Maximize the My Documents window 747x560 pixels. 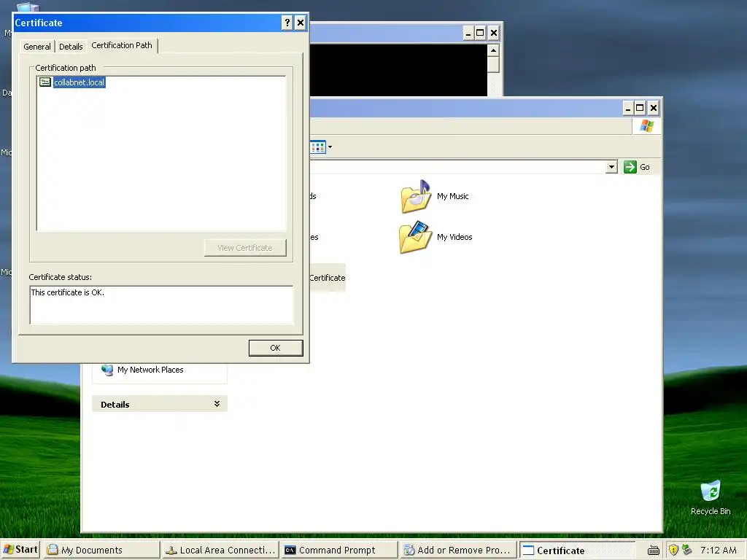click(x=640, y=108)
